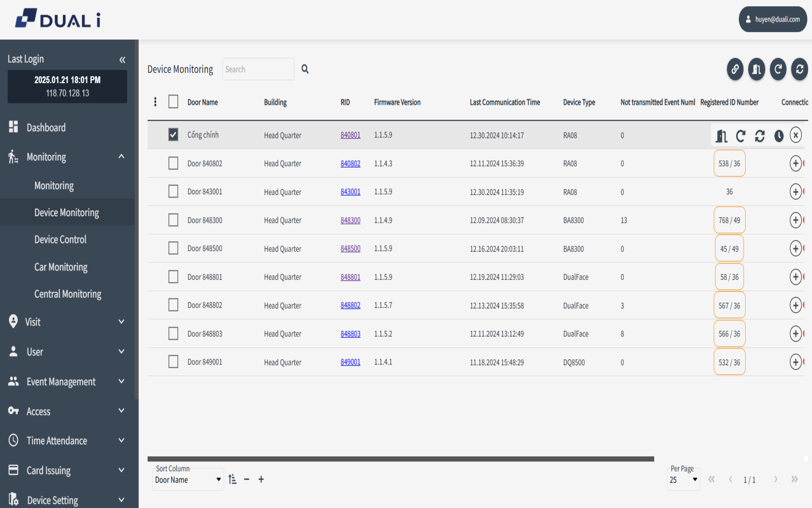Click the plus icon for Door 843001
The height and width of the screenshot is (508, 812).
[x=796, y=192]
